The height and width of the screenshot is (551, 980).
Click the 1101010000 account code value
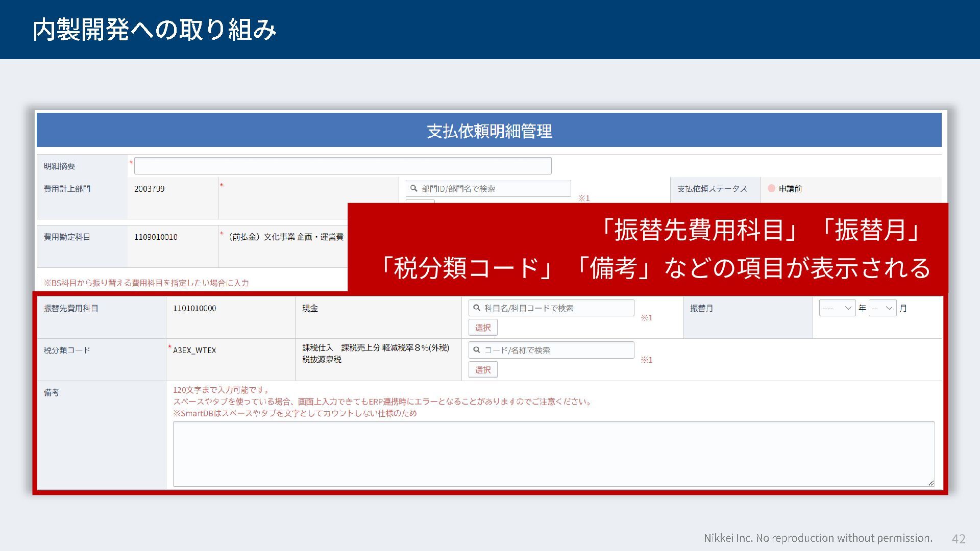tap(194, 309)
